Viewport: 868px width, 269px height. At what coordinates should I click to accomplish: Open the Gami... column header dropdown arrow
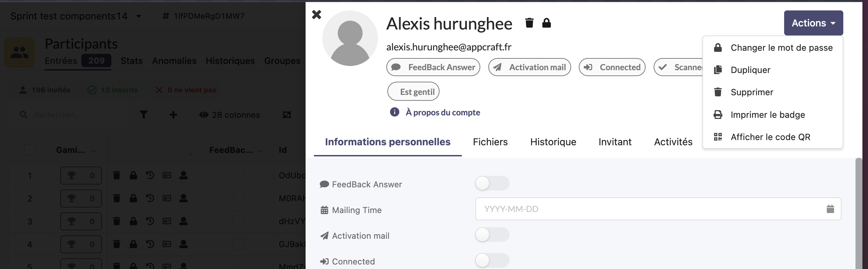tap(93, 151)
